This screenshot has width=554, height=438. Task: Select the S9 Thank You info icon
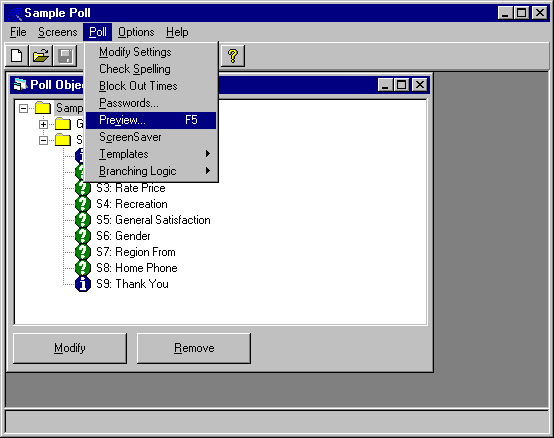[x=83, y=284]
